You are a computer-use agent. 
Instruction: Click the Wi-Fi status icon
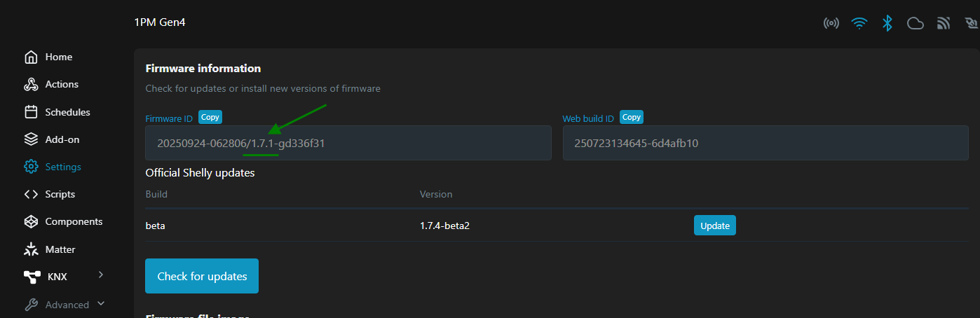(x=859, y=24)
